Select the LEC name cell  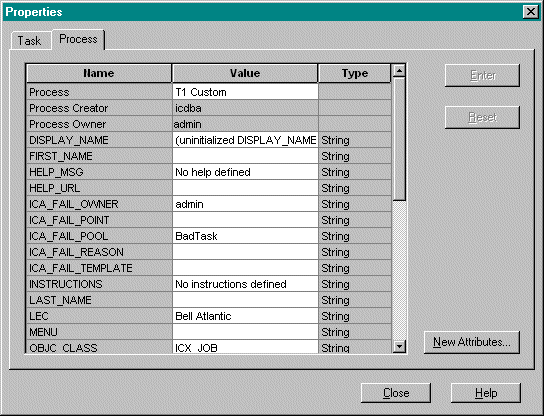pyautogui.click(x=99, y=316)
